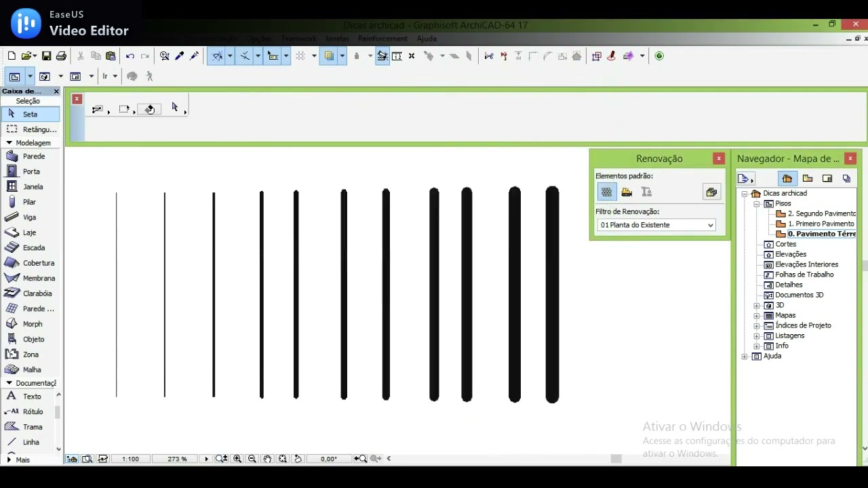Switch Navegador to Project Map view
Image resolution: width=868 pixels, height=488 pixels.
(x=787, y=179)
